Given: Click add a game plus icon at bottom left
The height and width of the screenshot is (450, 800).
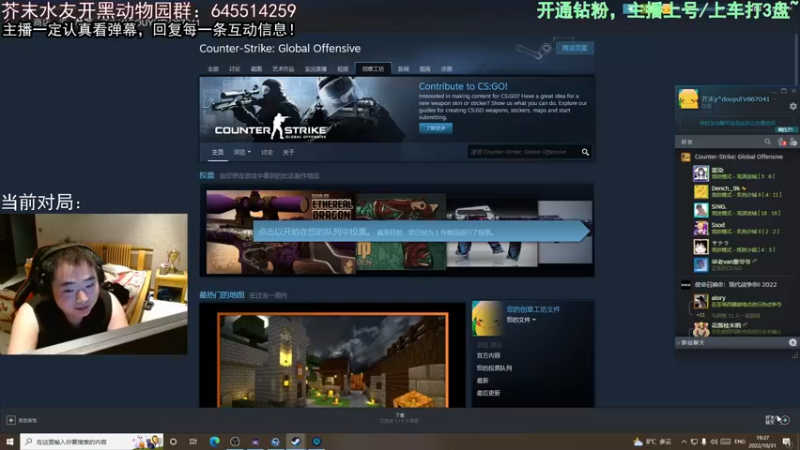Looking at the screenshot, I should click(x=11, y=420).
